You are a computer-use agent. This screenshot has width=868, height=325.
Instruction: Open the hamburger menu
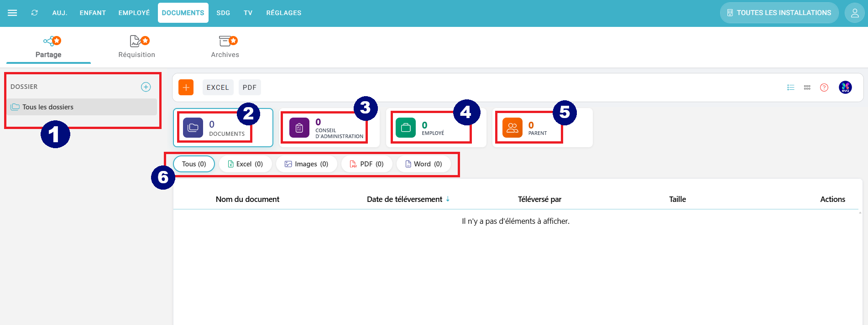12,13
